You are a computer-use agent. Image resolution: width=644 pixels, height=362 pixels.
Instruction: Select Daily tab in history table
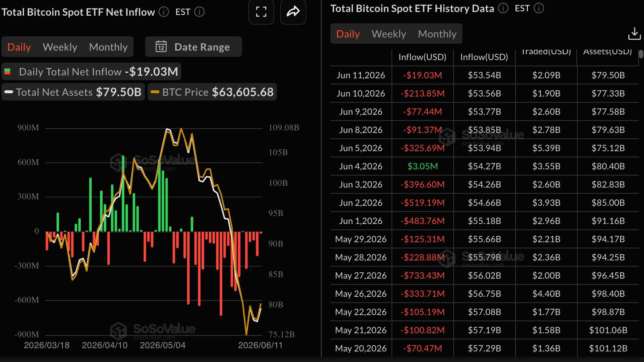[x=348, y=34]
